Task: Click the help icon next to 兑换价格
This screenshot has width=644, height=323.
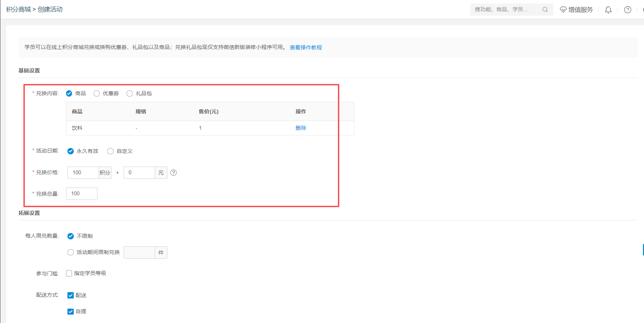Action: pyautogui.click(x=173, y=173)
